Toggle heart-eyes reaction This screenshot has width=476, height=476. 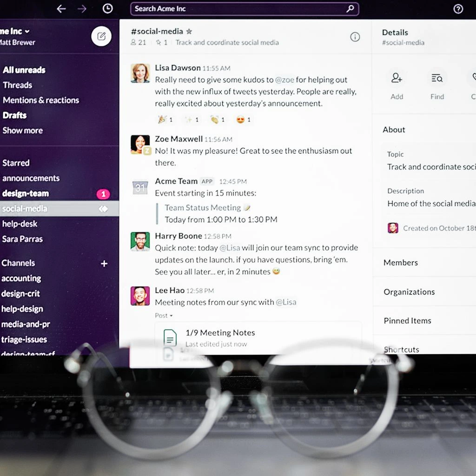pyautogui.click(x=244, y=119)
